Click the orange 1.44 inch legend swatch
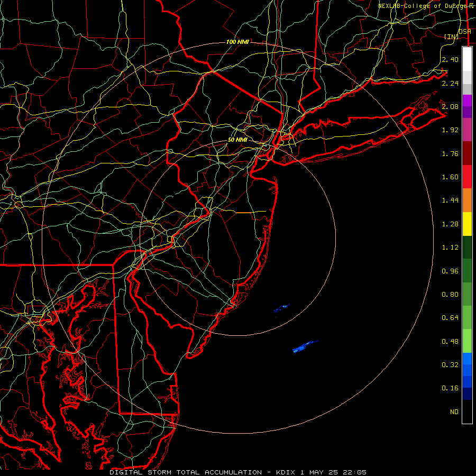The width and height of the screenshot is (476, 476). point(467,200)
